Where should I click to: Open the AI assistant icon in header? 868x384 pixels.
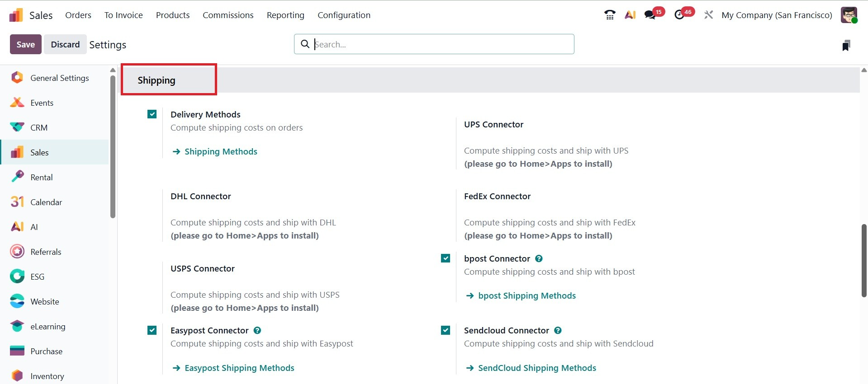(630, 15)
